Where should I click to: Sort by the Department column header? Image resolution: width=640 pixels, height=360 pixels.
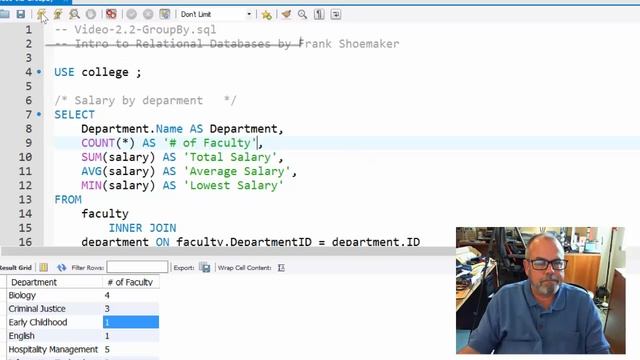(x=54, y=282)
